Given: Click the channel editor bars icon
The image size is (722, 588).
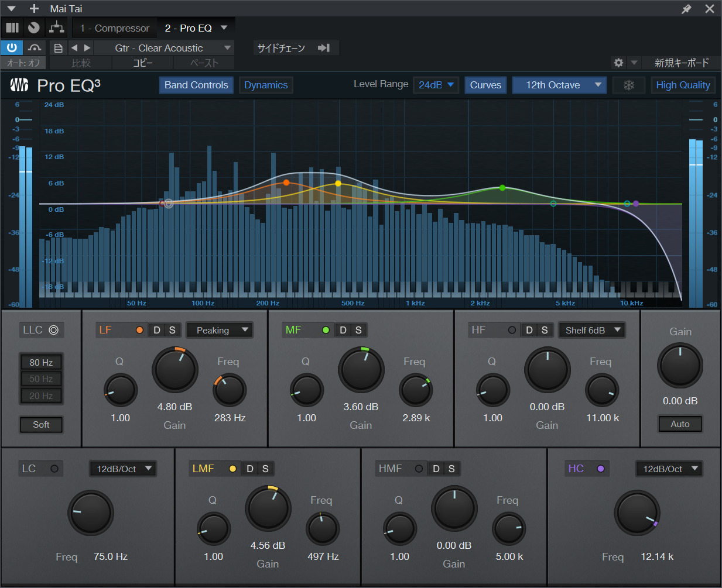Looking at the screenshot, I should 12,27.
